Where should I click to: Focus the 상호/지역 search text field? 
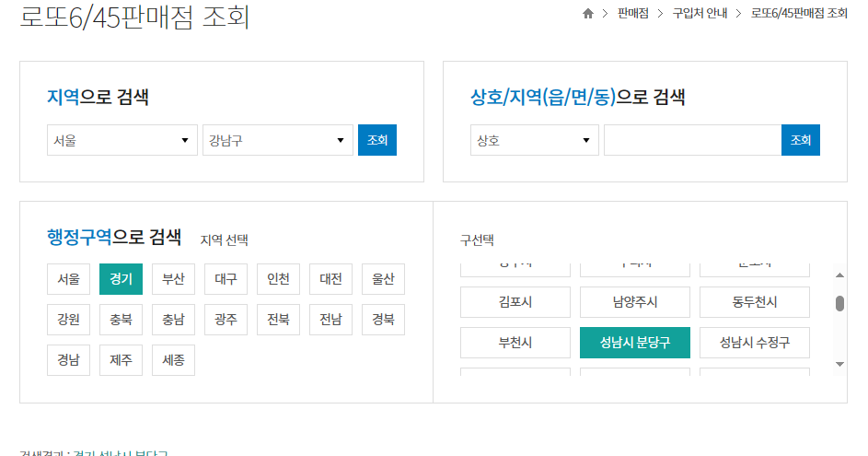coord(692,140)
